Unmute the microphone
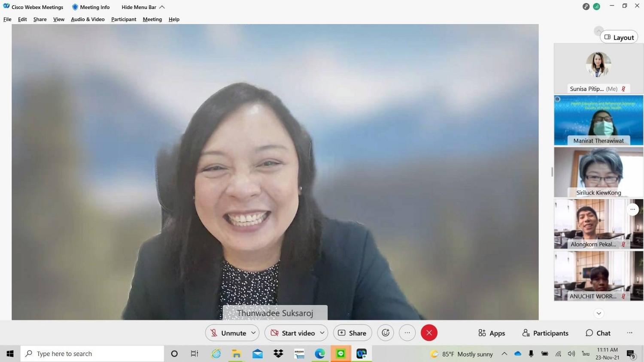This screenshot has height=362, width=644. (x=228, y=333)
